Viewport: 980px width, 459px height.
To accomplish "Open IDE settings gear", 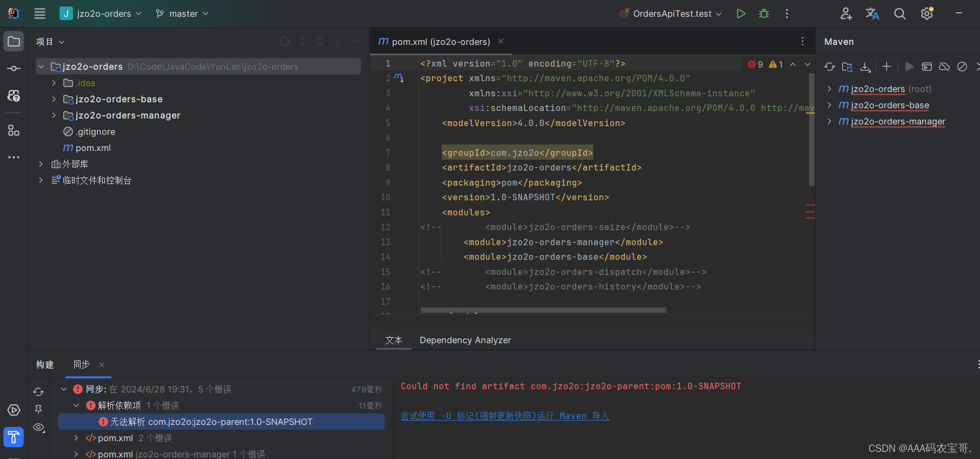I will point(927,14).
